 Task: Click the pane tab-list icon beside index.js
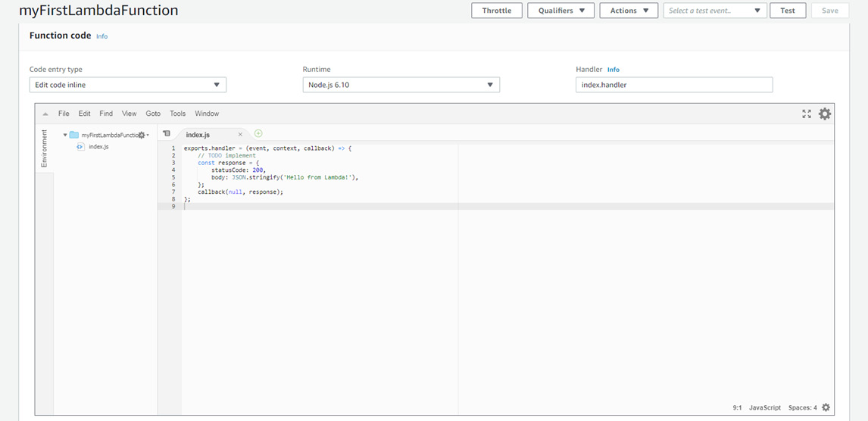pos(167,134)
